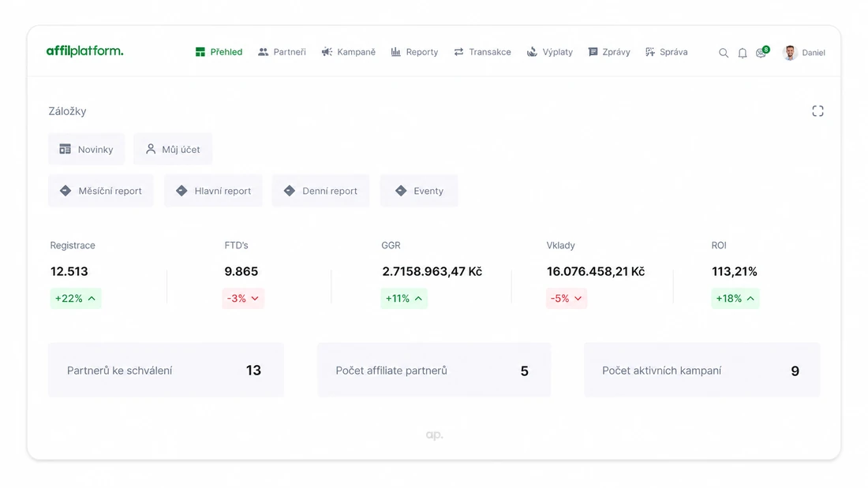Click the Zprávy message icon

593,52
